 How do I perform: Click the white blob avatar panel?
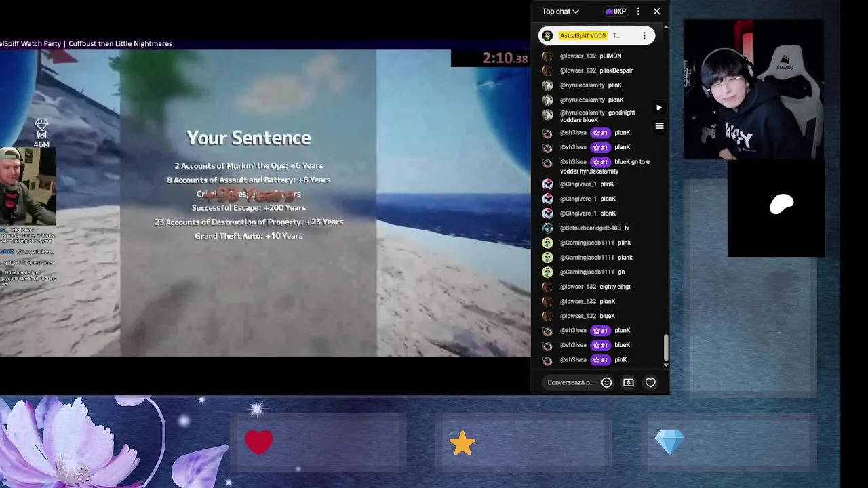[776, 208]
